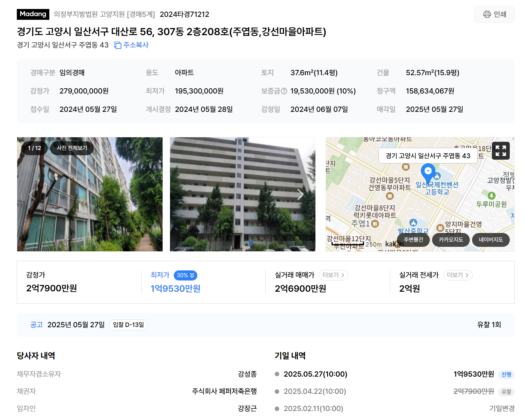Click the 보증금 help question icon
This screenshot has height=420, width=524.
284,91
